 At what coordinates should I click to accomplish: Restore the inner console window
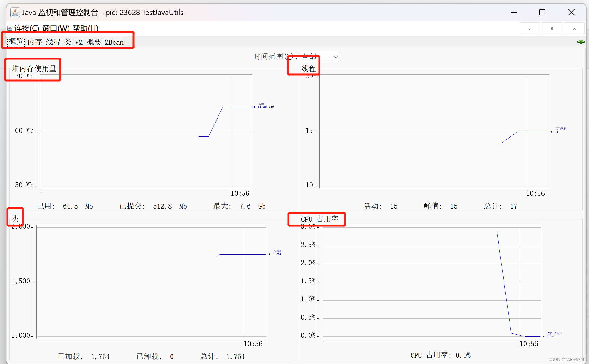pyautogui.click(x=552, y=28)
